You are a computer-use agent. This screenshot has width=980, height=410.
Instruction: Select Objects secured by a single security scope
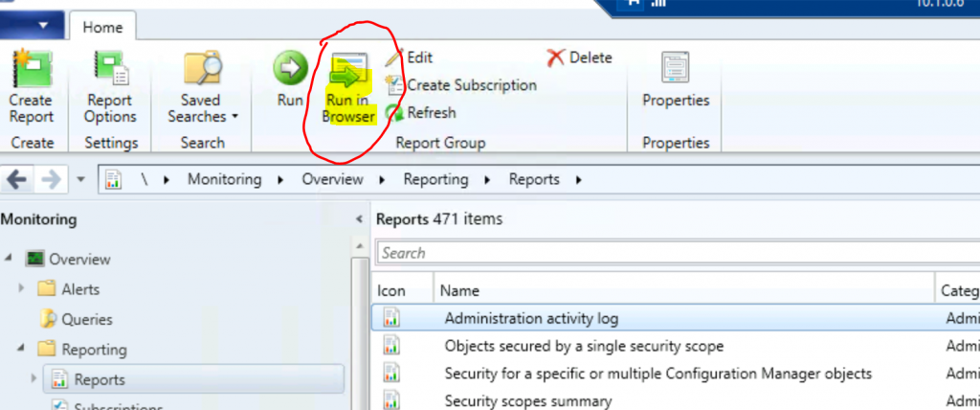(584, 346)
